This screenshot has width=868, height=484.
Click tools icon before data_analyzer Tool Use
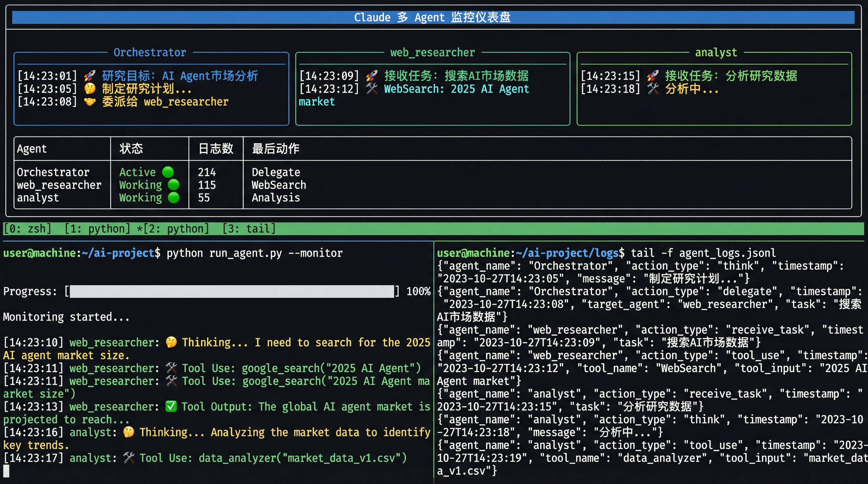[129, 458]
